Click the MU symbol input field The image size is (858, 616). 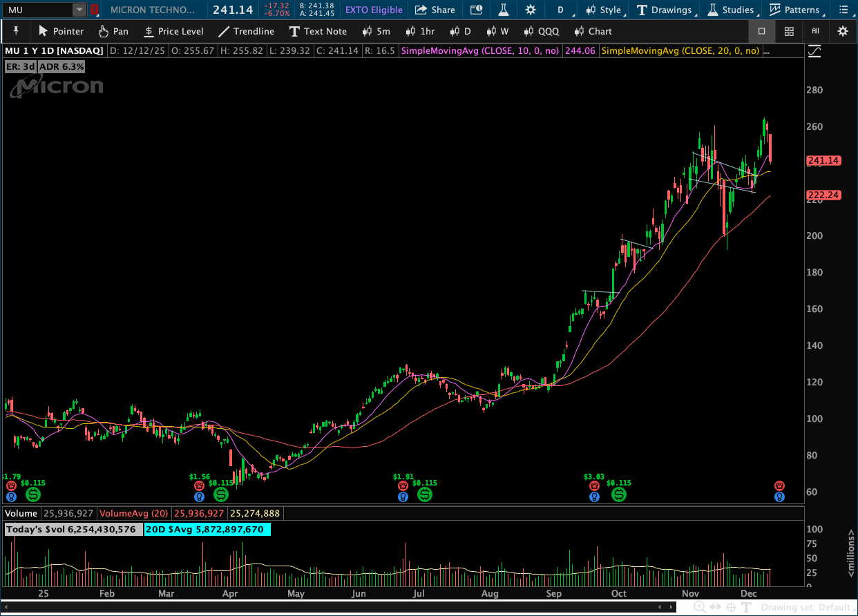click(x=38, y=10)
